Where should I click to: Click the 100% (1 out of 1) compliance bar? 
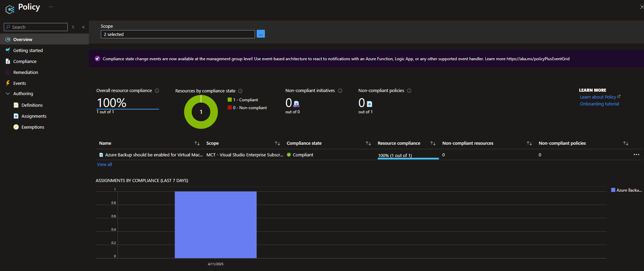tap(408, 156)
